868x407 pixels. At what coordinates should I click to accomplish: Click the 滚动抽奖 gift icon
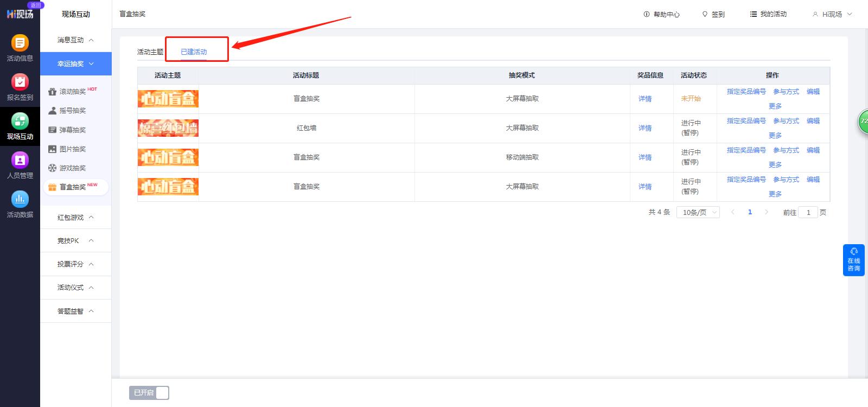click(52, 92)
